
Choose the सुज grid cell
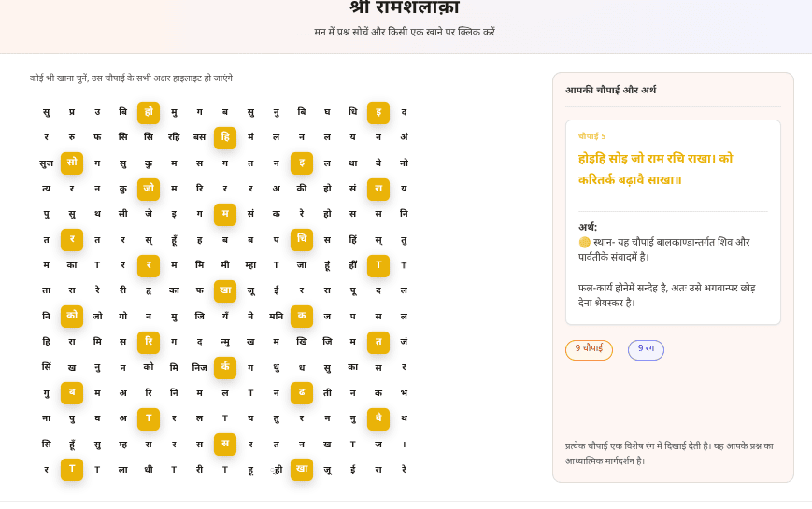tap(46, 163)
